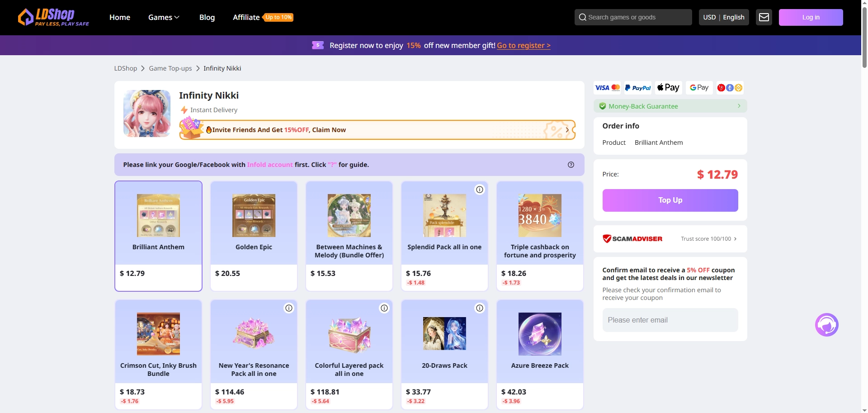Click the Visa Mastercard payment icon
This screenshot has height=413, width=868.
point(607,88)
